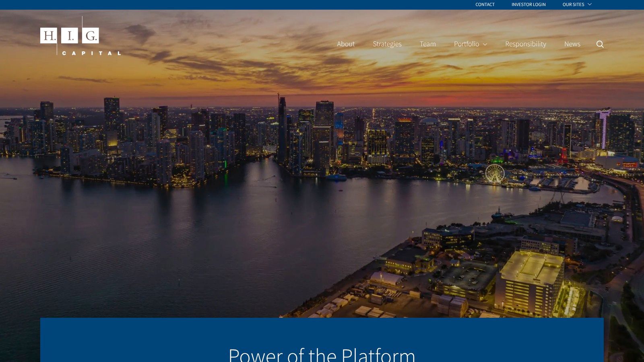Open the About menu item
644x362 pixels.
[346, 44]
